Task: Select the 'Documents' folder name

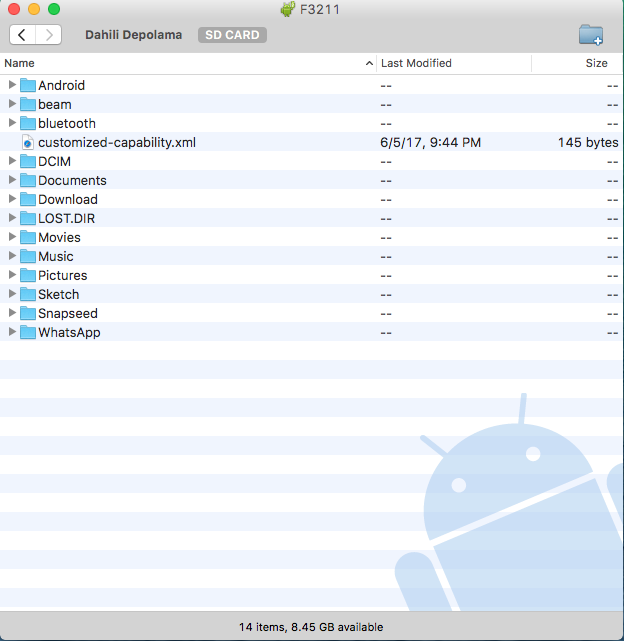Action: pyautogui.click(x=72, y=180)
